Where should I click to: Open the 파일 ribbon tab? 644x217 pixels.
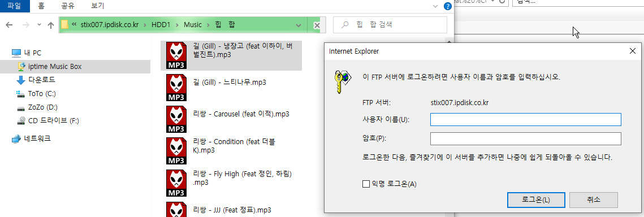pos(15,6)
